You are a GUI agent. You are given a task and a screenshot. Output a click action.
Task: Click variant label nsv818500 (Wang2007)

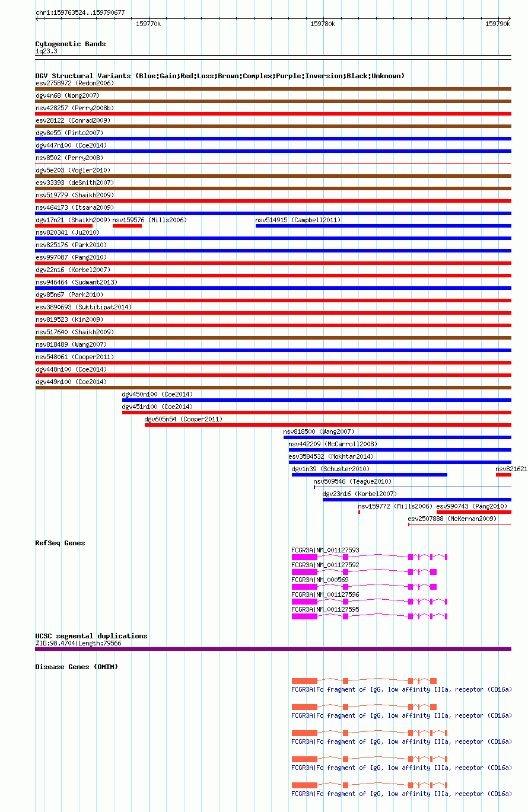click(x=319, y=431)
